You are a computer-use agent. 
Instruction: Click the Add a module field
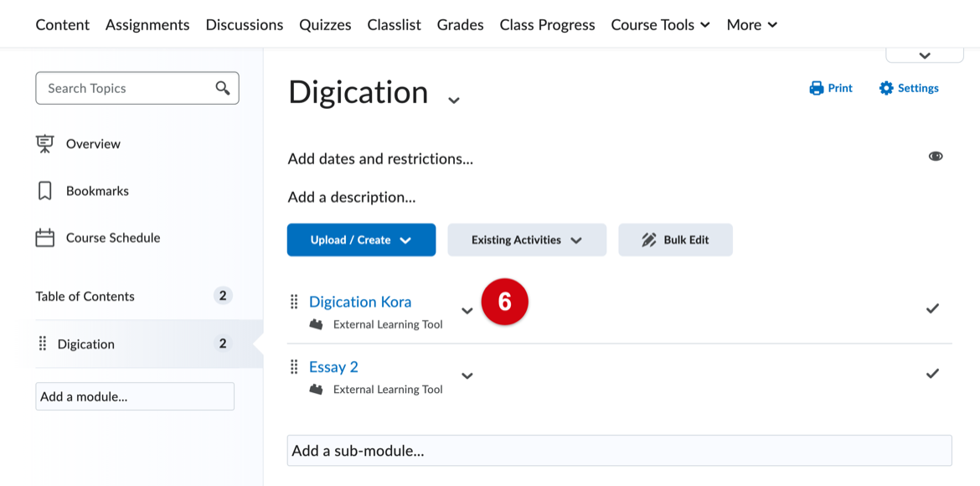(x=135, y=396)
